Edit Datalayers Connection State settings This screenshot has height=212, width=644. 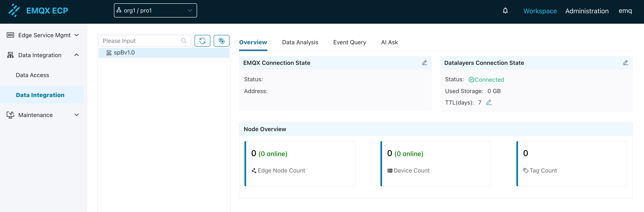point(625,63)
